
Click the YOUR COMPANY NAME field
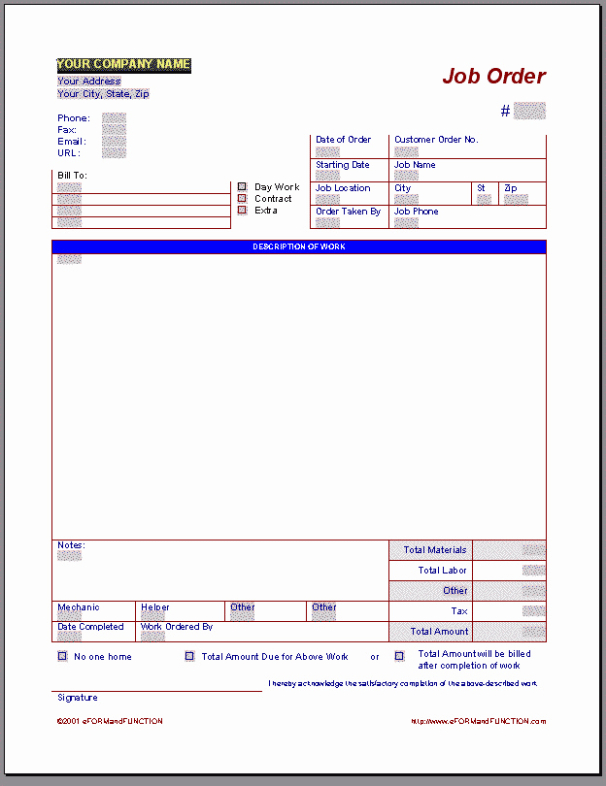coord(123,64)
